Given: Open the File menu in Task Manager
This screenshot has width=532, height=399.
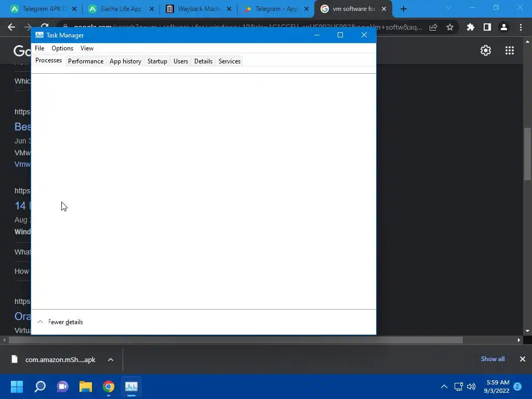Looking at the screenshot, I should 39,48.
